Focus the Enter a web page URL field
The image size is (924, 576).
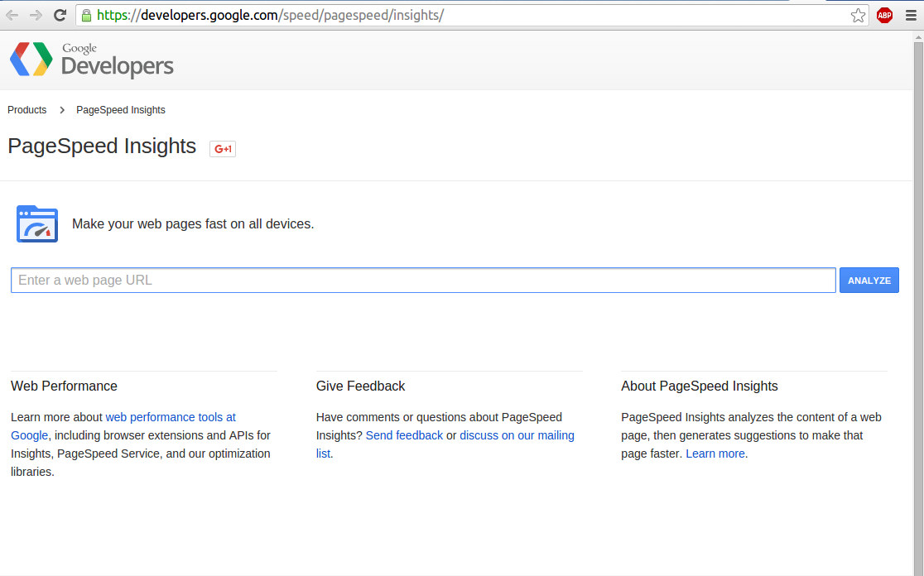[423, 281]
